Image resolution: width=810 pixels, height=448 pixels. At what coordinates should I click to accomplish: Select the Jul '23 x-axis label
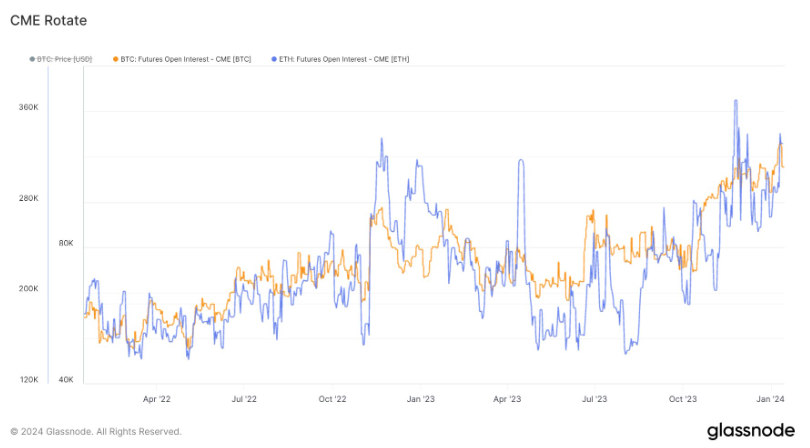point(594,399)
